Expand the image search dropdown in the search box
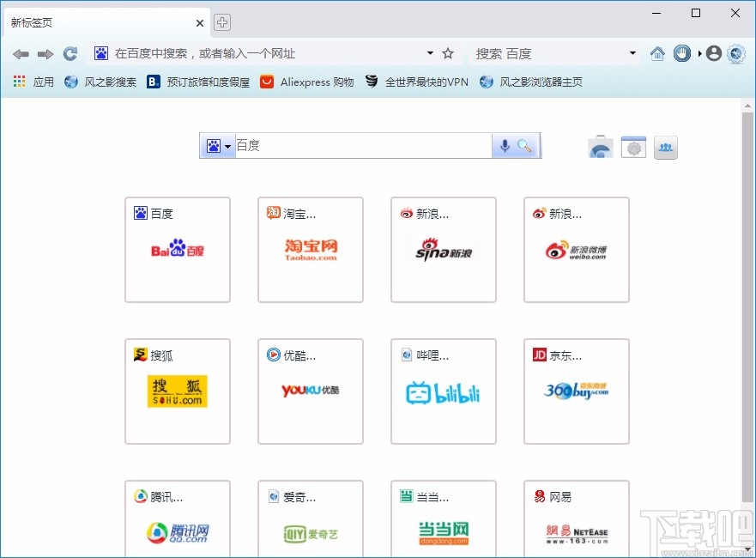Viewport: 756px width, 558px height. coord(228,145)
